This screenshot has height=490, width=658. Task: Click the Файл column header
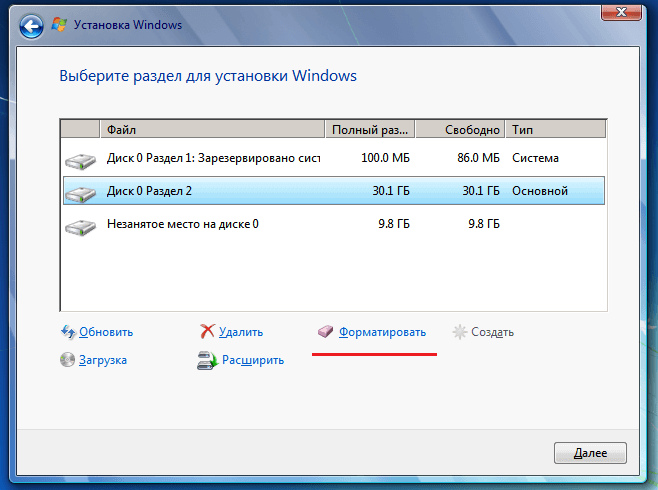pos(212,130)
